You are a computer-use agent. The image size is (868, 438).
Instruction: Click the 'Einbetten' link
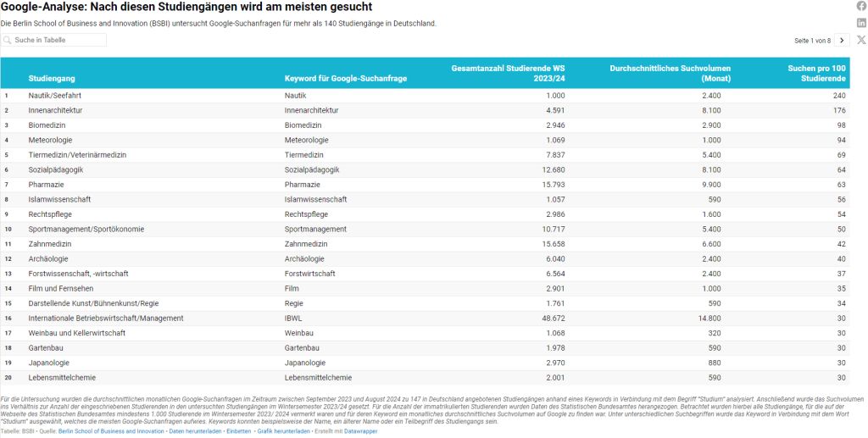(x=237, y=431)
